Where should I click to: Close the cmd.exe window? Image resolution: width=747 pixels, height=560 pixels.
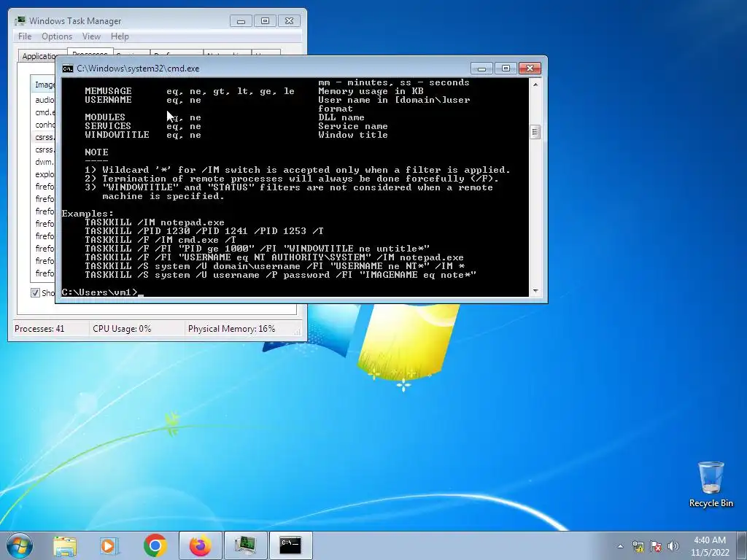(530, 69)
